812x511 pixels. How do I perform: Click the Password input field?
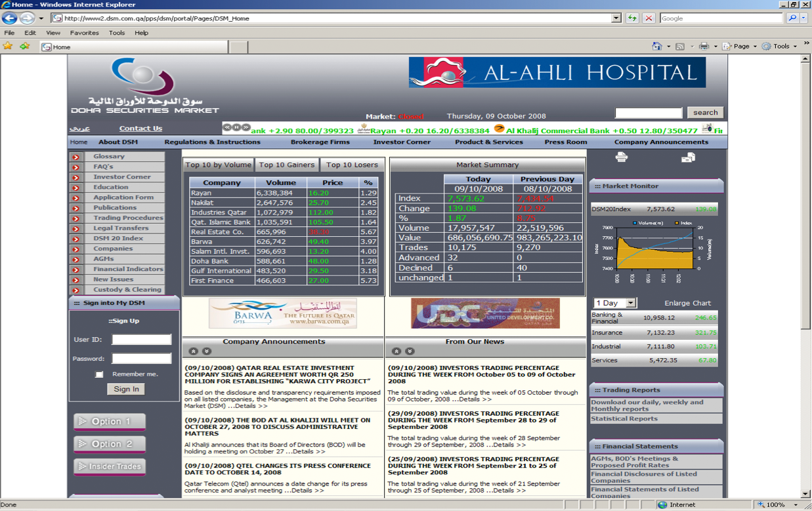pyautogui.click(x=141, y=358)
